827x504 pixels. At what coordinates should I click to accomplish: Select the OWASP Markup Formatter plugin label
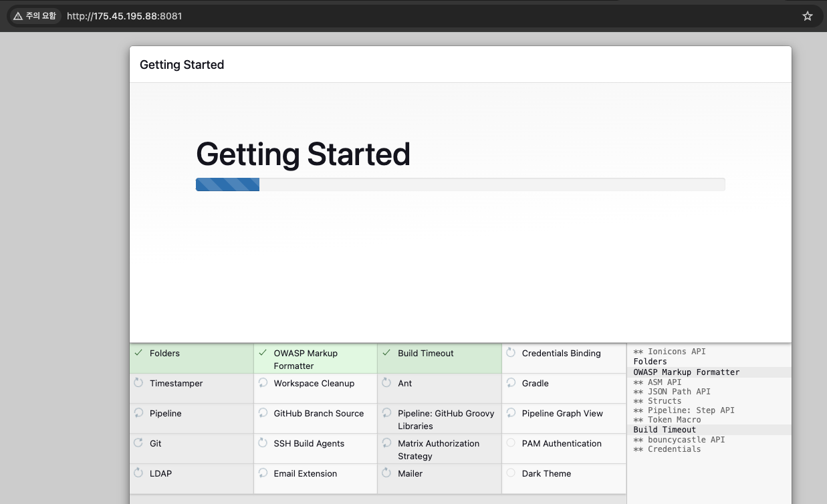[306, 360]
